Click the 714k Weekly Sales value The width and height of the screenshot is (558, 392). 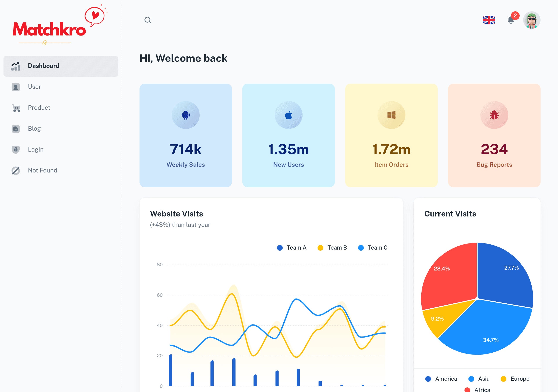(186, 149)
